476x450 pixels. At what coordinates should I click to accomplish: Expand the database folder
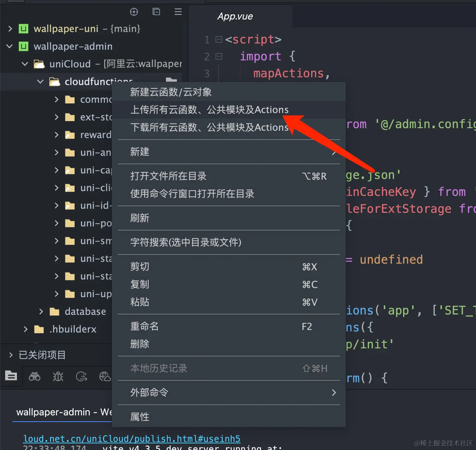coord(41,312)
